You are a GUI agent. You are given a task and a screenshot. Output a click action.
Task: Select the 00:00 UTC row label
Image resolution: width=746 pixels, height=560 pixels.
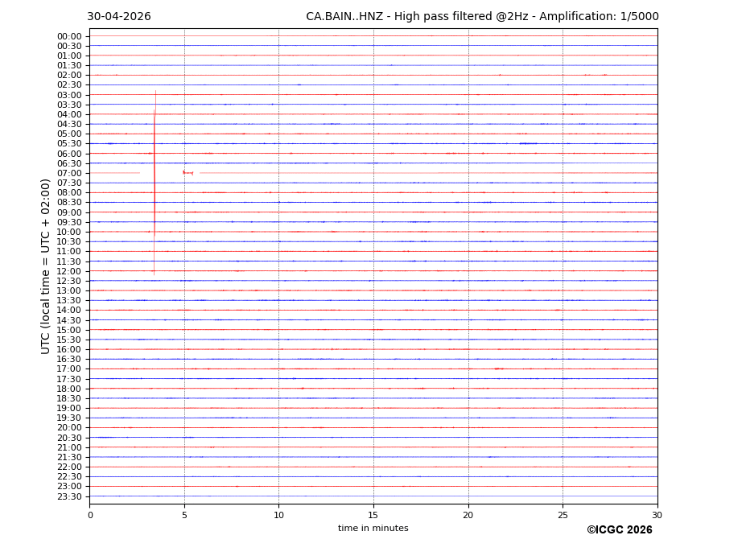coord(69,36)
